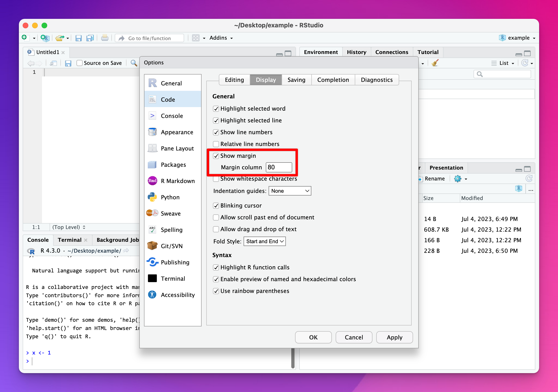This screenshot has height=392, width=558.
Task: Click the Find/Replace magnifier icon in editor
Action: click(x=134, y=63)
